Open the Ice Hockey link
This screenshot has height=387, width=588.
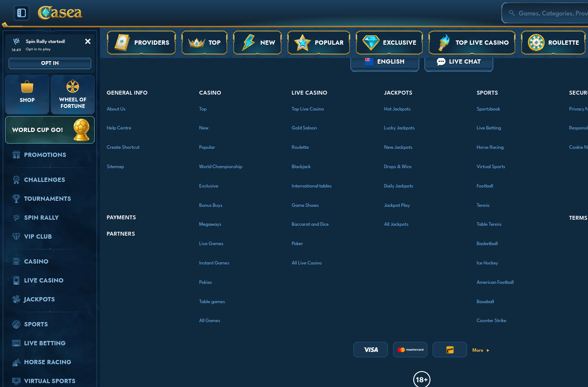tap(487, 263)
